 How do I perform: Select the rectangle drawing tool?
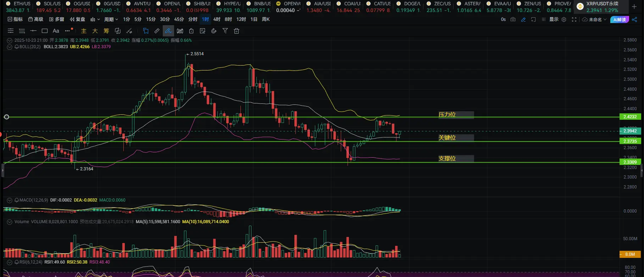tap(44, 31)
